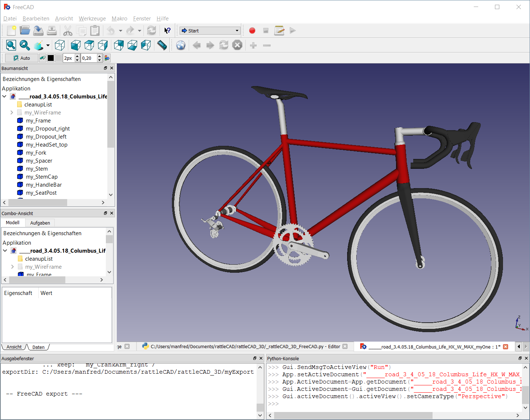
Task: Click Fit selection zoom icon
Action: click(25, 45)
